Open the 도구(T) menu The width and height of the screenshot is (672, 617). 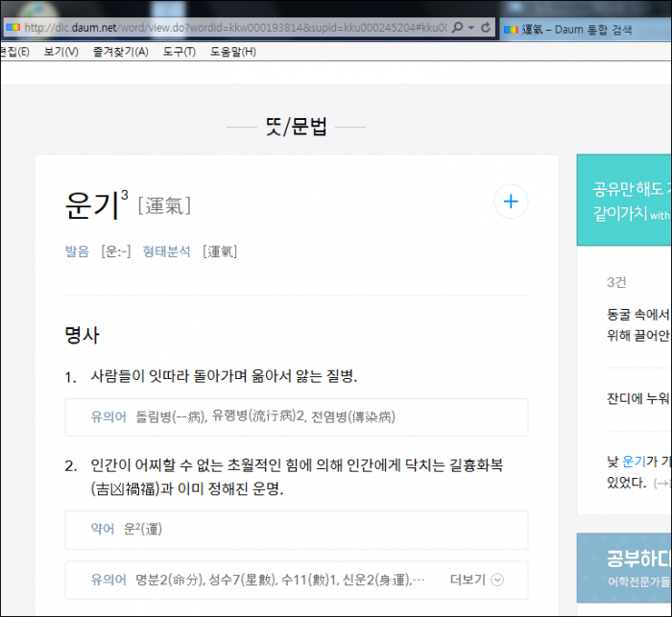[x=180, y=52]
